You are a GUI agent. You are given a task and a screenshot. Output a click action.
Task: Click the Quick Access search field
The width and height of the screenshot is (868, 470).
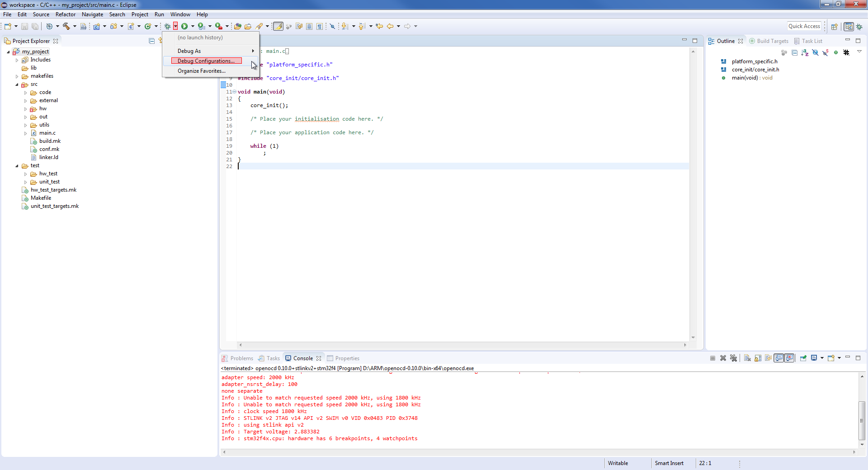pos(804,26)
